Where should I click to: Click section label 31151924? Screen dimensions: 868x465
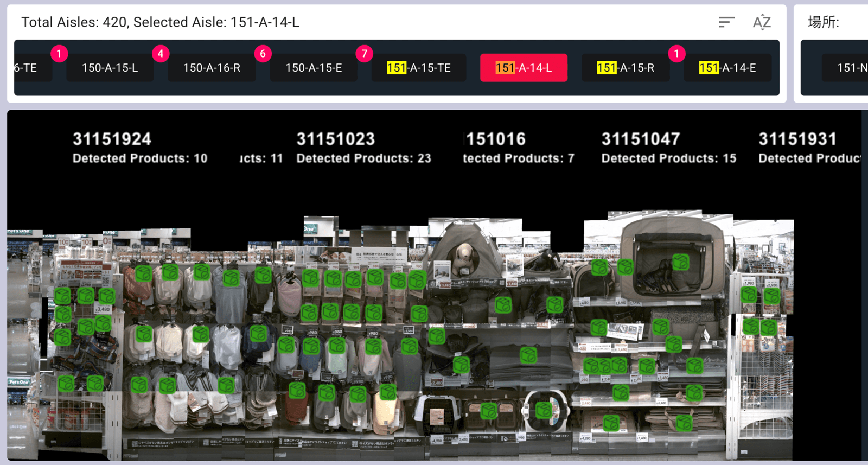pos(112,139)
